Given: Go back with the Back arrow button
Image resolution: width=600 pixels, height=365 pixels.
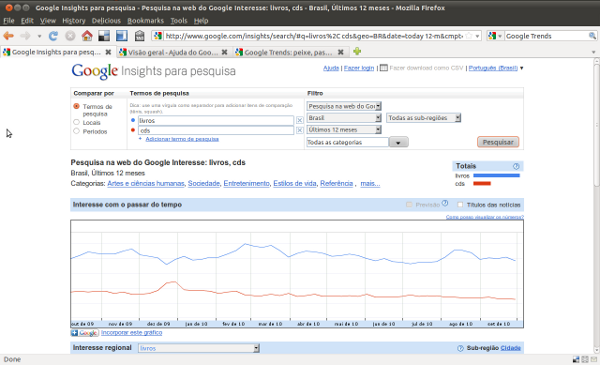Looking at the screenshot, I should (8, 36).
